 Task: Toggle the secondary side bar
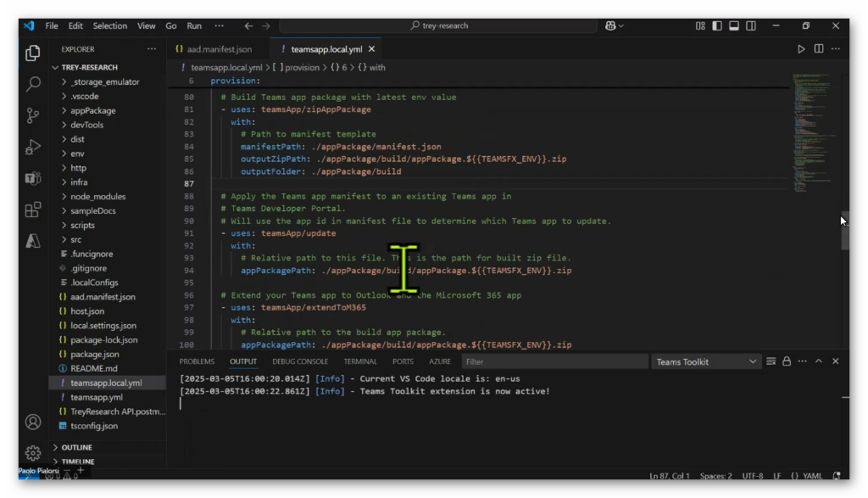click(x=751, y=25)
